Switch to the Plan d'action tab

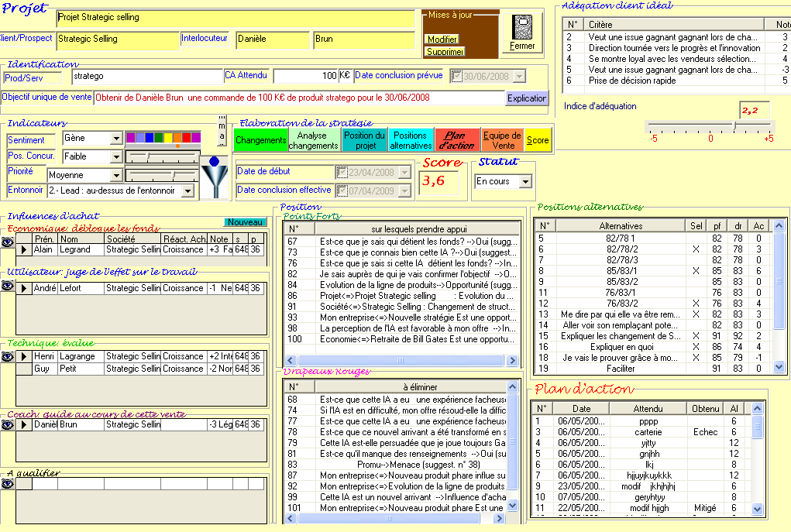[x=458, y=140]
